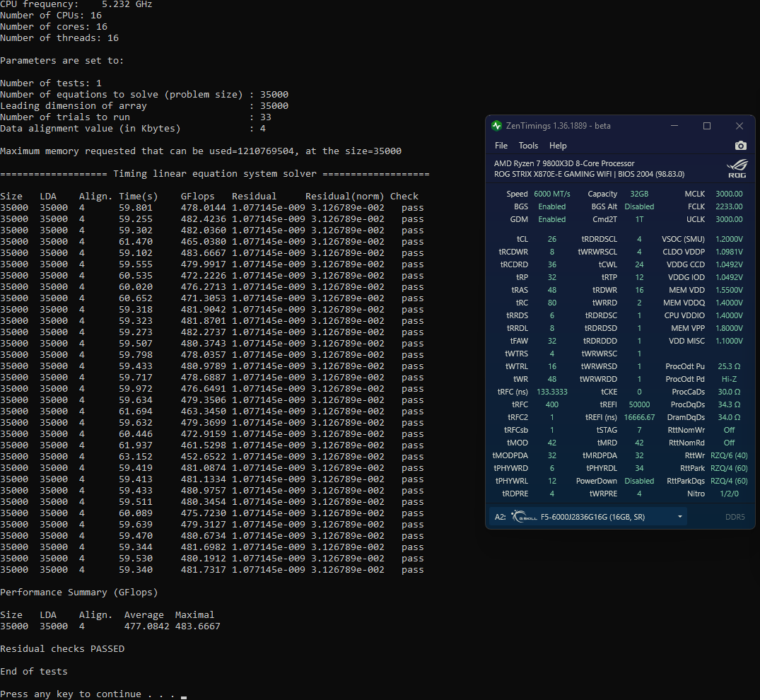Close the ZenTimings window
This screenshot has width=760, height=700.
pos(739,126)
